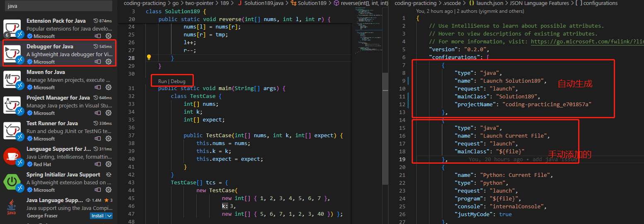Open Manage gear for Project Manager for Java
644x224 pixels.
(109, 113)
